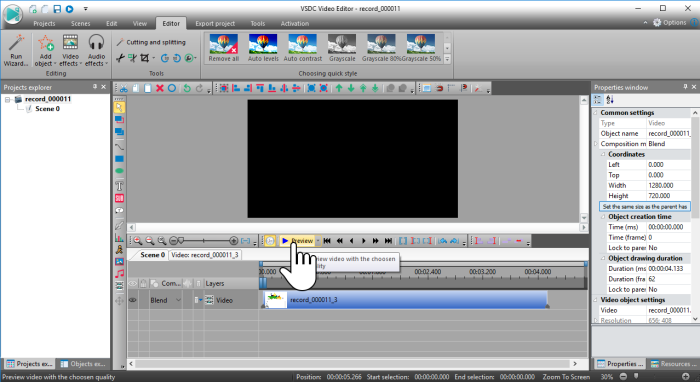Collapse the Object creation time section
This screenshot has height=382, width=700.
(603, 217)
